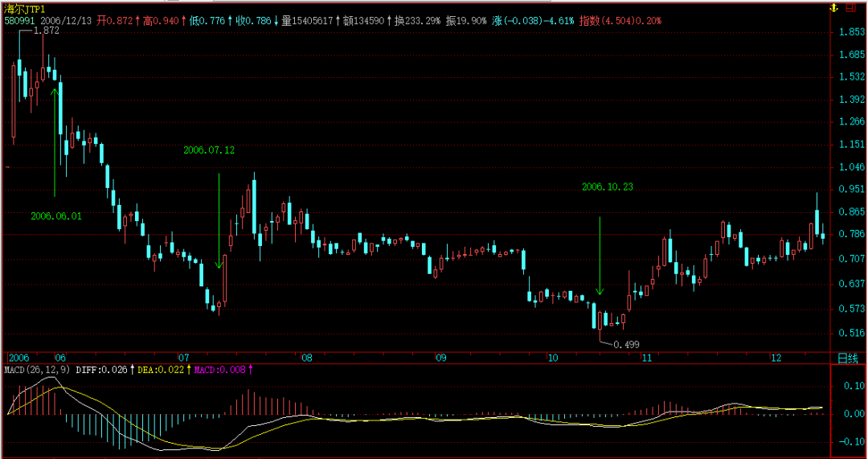Screen dimensions: 868x459
Task: Click the -0.10 MACD axis label
Action: coord(853,442)
